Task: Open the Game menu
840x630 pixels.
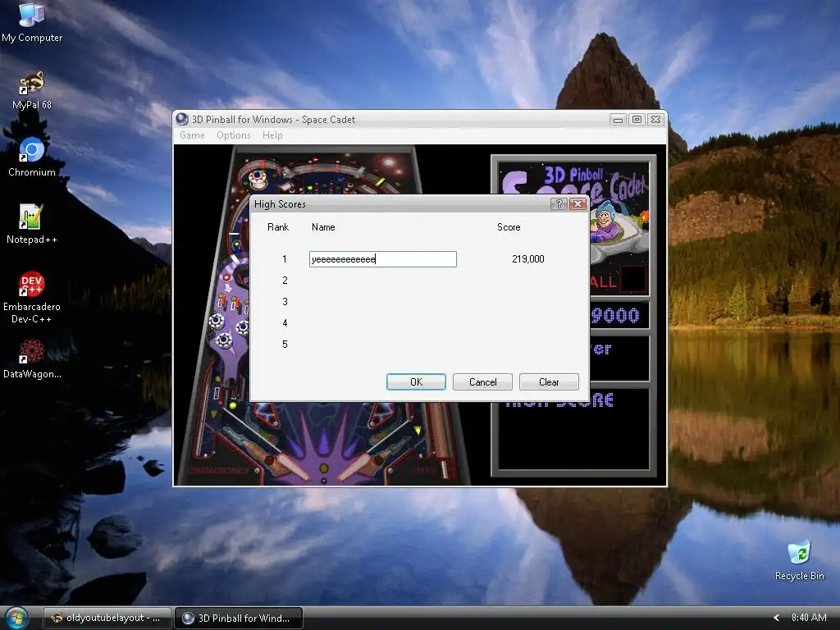Action: (x=192, y=135)
